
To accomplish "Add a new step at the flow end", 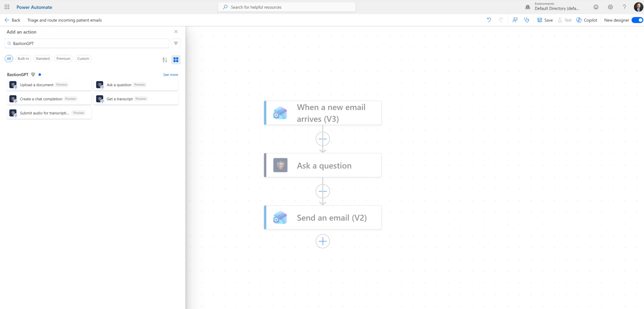I will pyautogui.click(x=323, y=241).
